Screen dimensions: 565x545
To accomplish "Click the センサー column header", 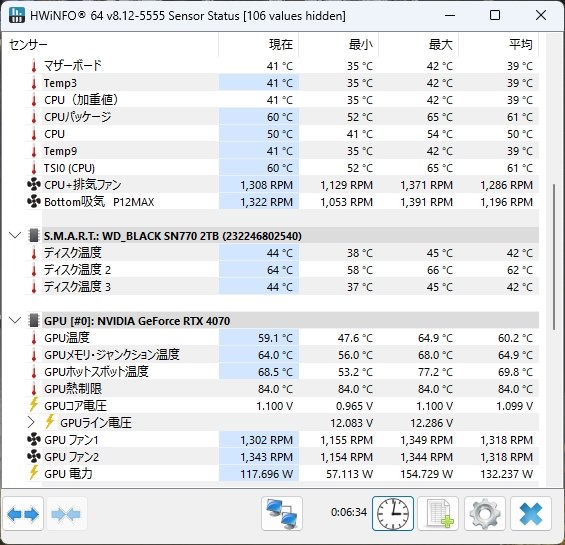I will [x=110, y=45].
